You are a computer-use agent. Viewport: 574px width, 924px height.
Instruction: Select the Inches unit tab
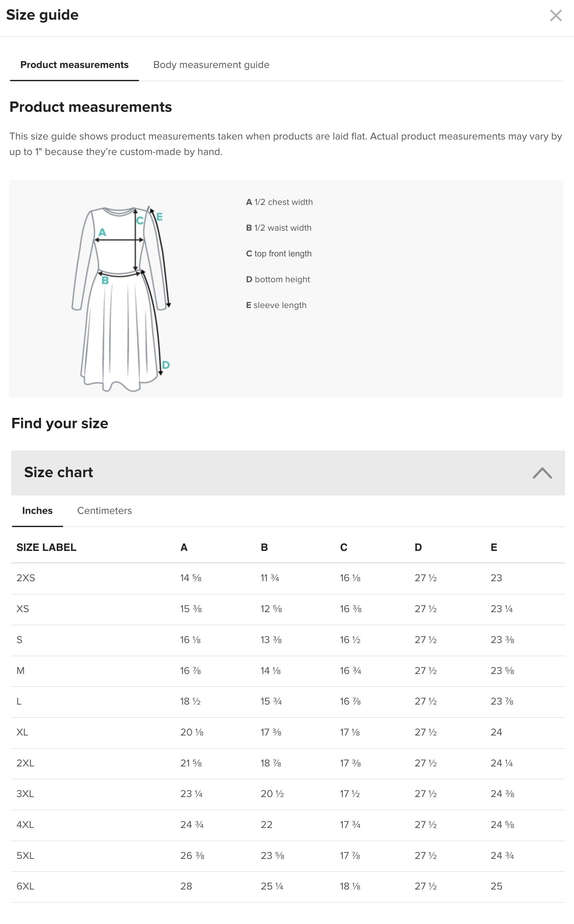click(x=37, y=511)
